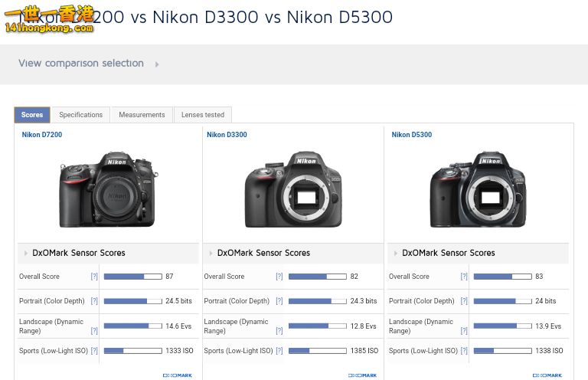Open help for D3300 Landscape Dynamic Range
The image size is (588, 380).
click(279, 330)
